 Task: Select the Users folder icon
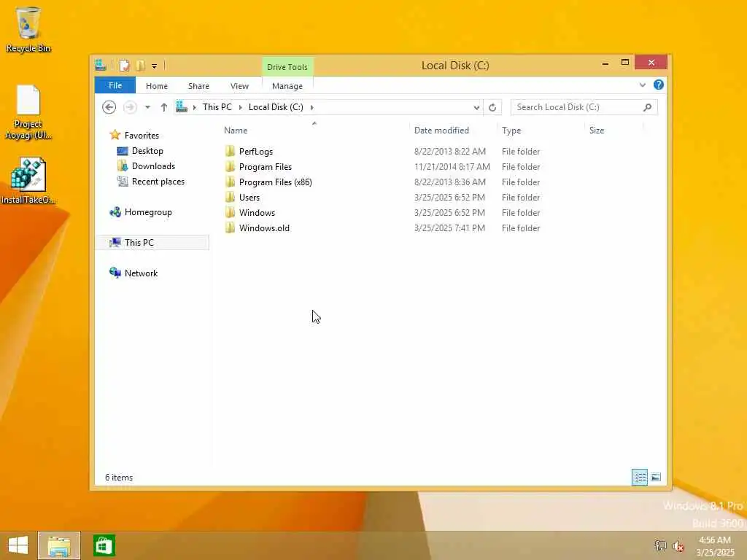(x=230, y=197)
